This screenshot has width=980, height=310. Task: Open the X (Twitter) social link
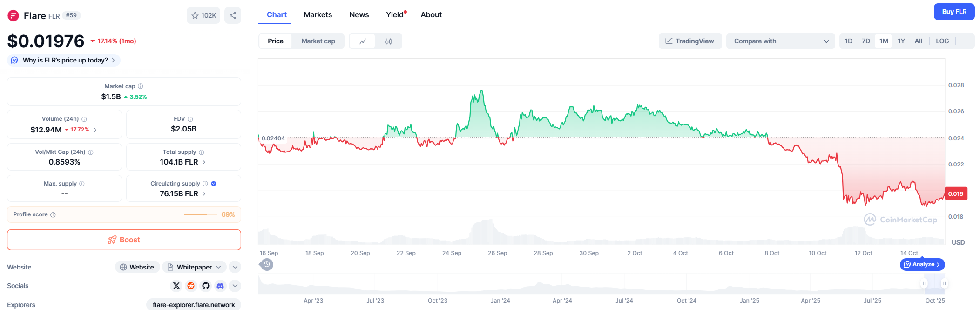pos(176,286)
